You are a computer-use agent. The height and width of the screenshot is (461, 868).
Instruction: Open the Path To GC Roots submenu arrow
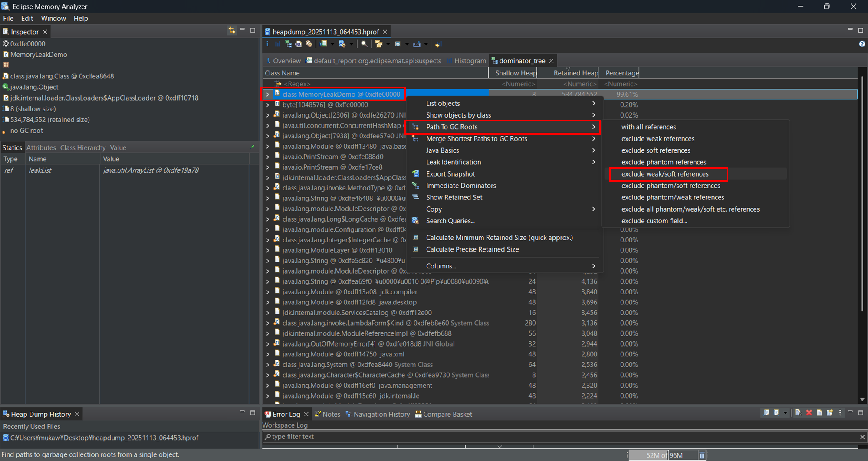pyautogui.click(x=594, y=127)
